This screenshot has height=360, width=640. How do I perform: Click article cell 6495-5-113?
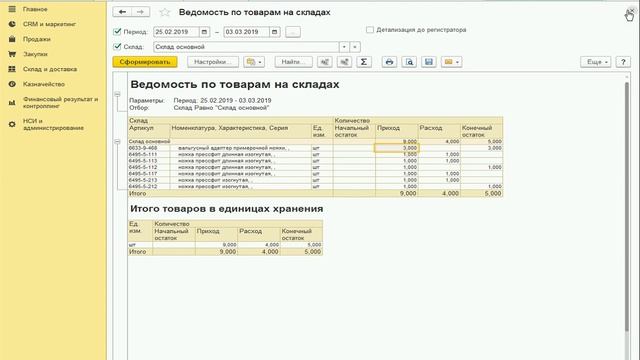click(149, 161)
